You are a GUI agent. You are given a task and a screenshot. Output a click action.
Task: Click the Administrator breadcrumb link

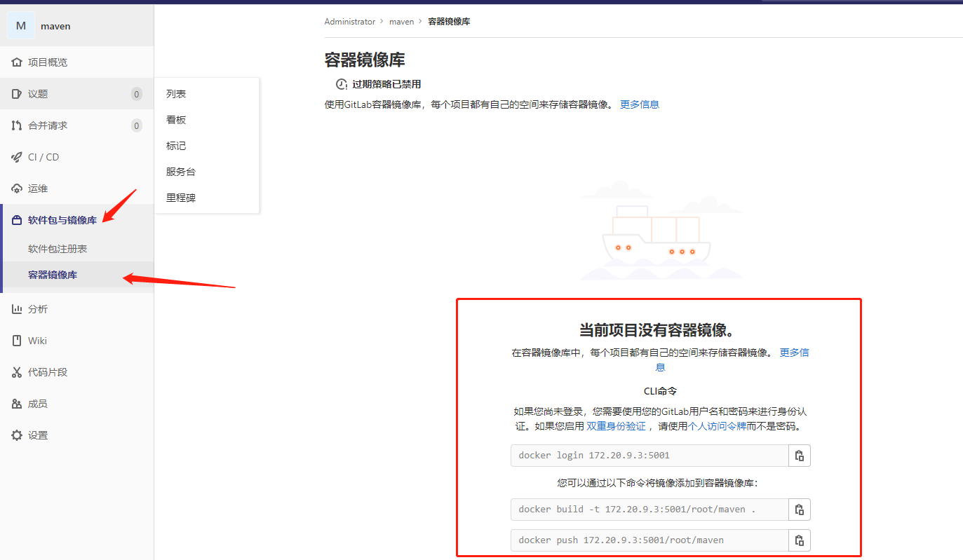(x=350, y=22)
